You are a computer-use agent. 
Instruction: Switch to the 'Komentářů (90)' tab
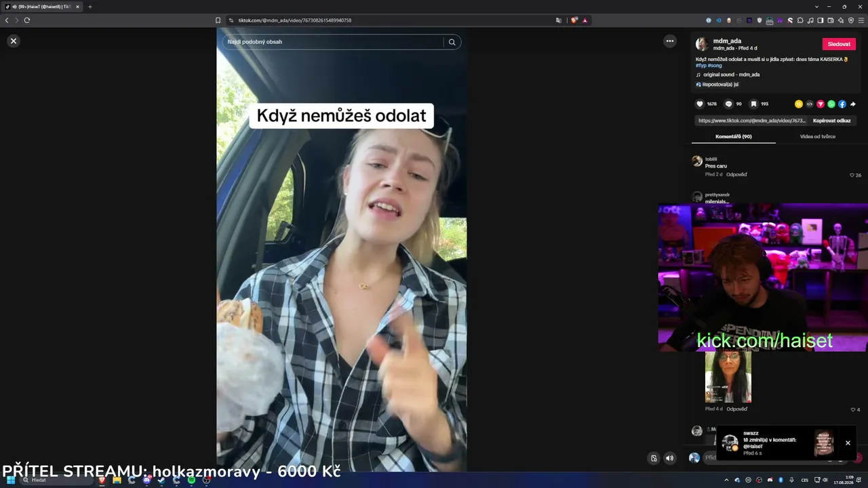pyautogui.click(x=734, y=136)
